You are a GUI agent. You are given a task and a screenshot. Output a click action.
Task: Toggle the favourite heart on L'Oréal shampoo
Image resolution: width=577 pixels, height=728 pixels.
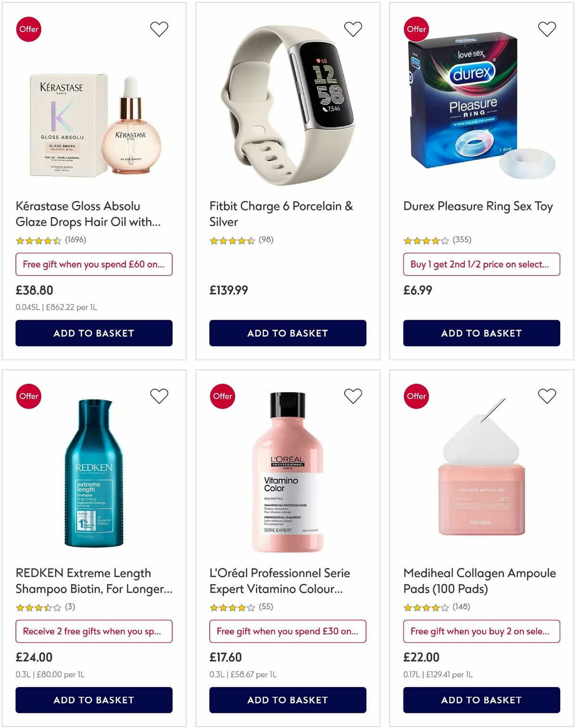pos(352,396)
